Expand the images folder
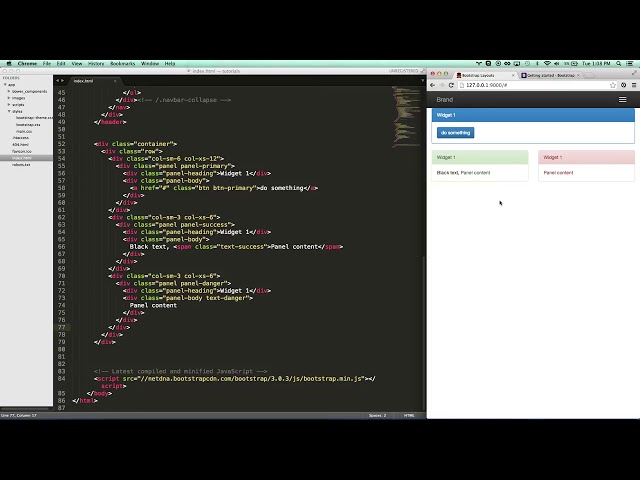This screenshot has height=480, width=640. pos(9,98)
